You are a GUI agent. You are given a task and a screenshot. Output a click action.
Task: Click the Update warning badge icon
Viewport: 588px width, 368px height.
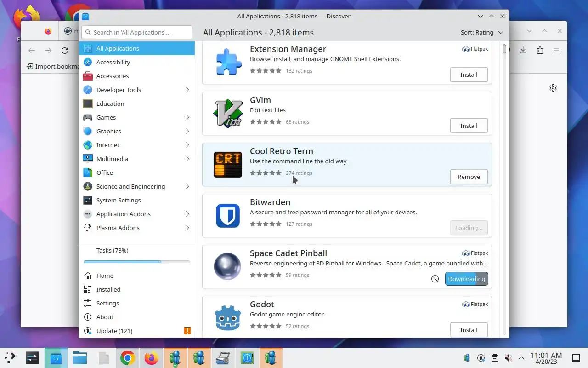pyautogui.click(x=187, y=331)
